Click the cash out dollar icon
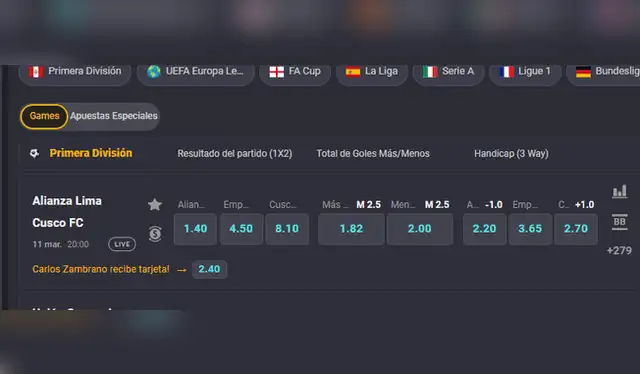The image size is (640, 374). pyautogui.click(x=155, y=234)
